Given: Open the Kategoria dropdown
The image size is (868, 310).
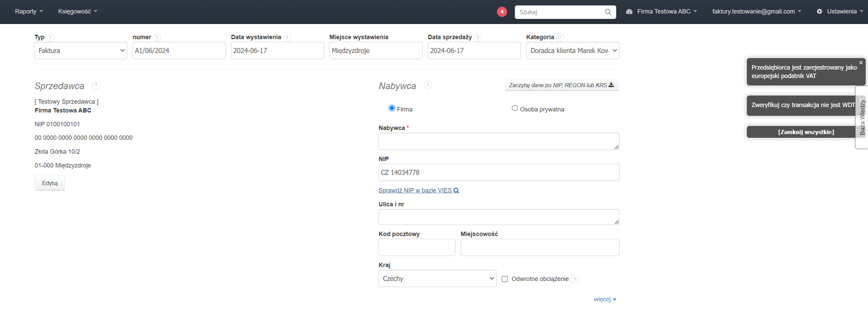Looking at the screenshot, I should [573, 51].
